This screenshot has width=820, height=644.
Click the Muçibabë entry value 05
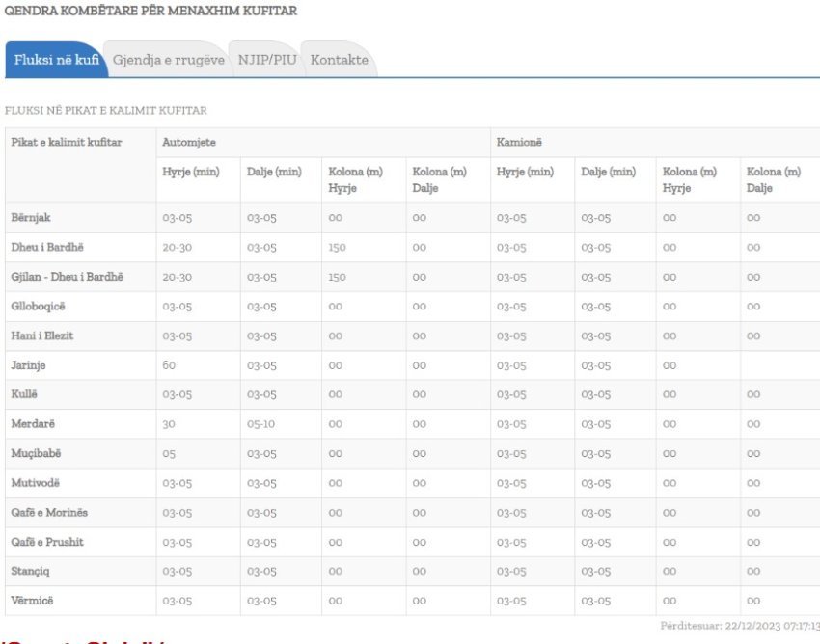coord(169,454)
